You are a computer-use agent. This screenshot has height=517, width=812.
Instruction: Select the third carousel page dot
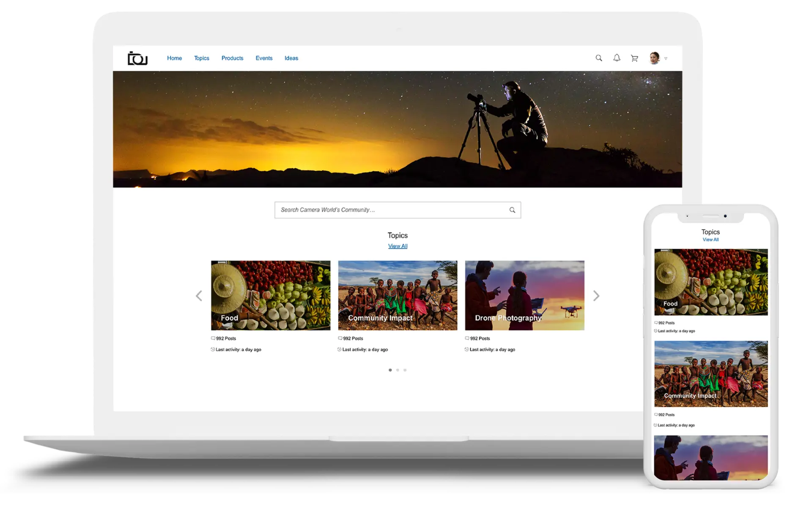pos(405,370)
